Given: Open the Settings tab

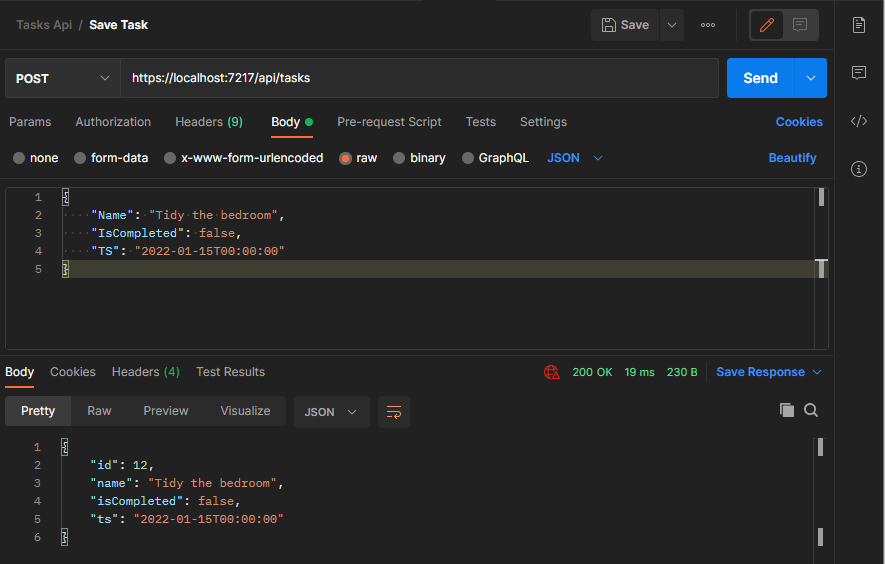Looking at the screenshot, I should pyautogui.click(x=543, y=122).
